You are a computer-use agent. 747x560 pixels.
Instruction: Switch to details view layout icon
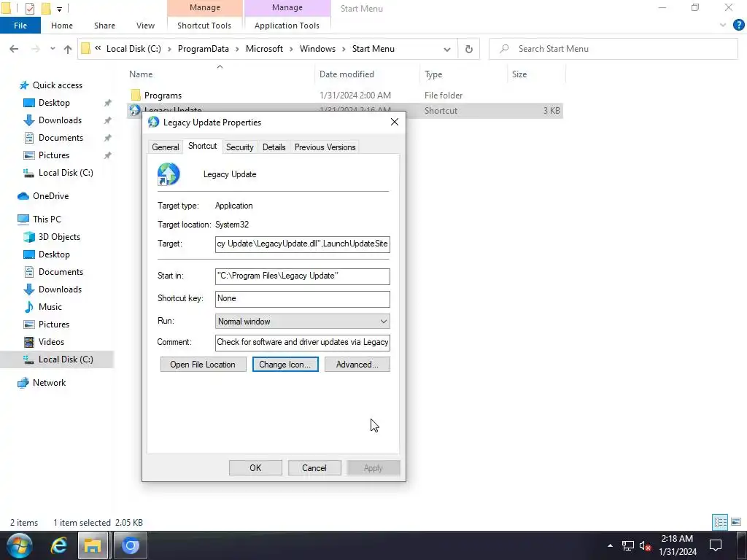pos(720,522)
